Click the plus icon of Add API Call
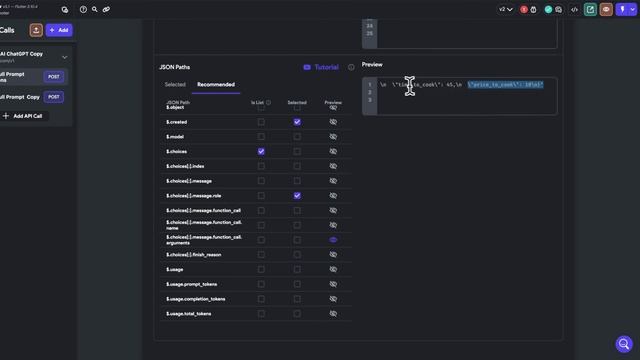The width and height of the screenshot is (640, 360). point(6,116)
